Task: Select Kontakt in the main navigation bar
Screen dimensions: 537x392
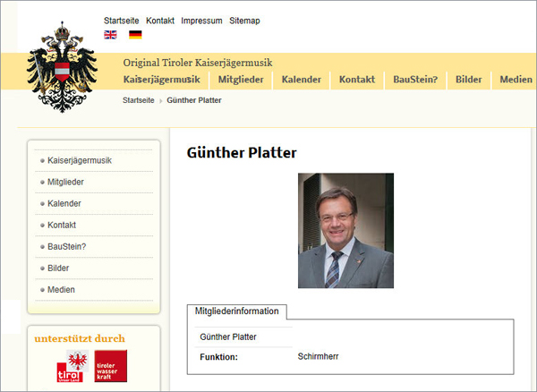Action: [357, 80]
